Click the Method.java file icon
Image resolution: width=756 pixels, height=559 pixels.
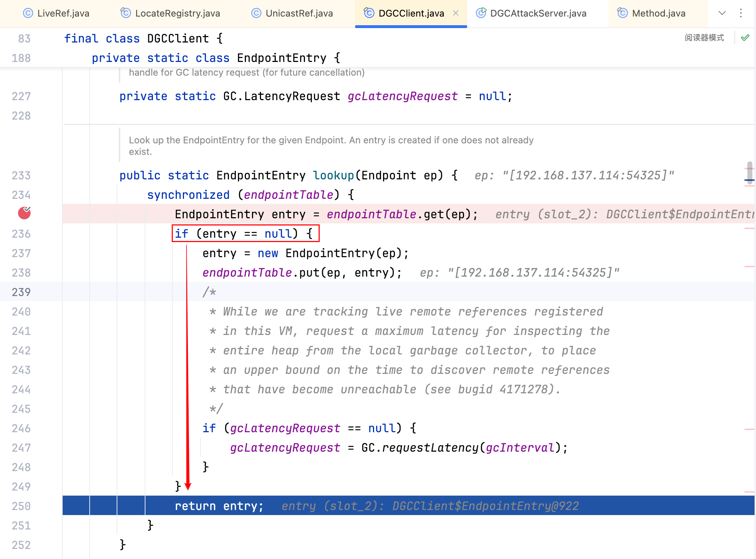622,13
